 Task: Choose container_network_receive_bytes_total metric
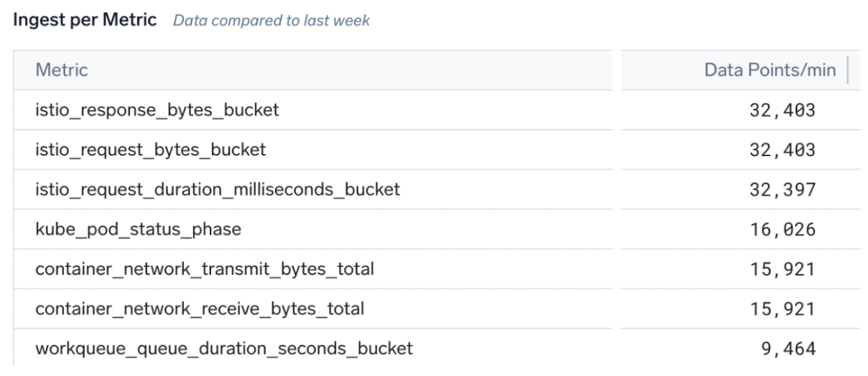point(201,307)
